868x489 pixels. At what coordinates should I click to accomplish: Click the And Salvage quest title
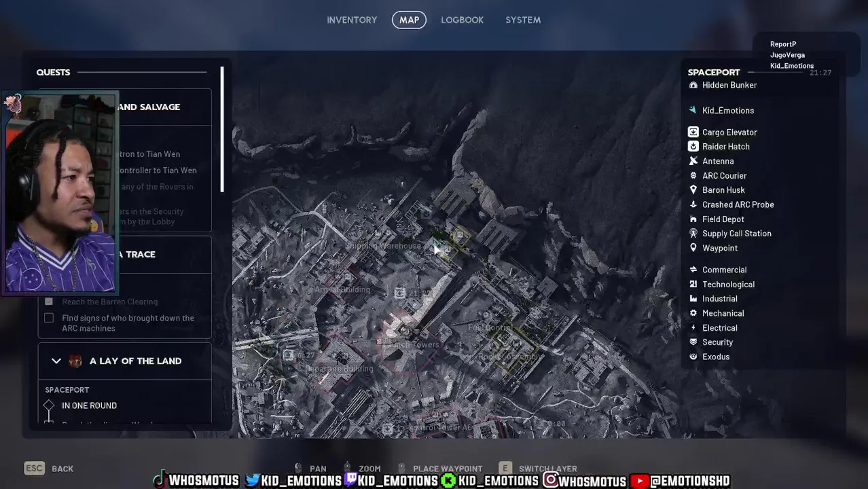point(149,107)
